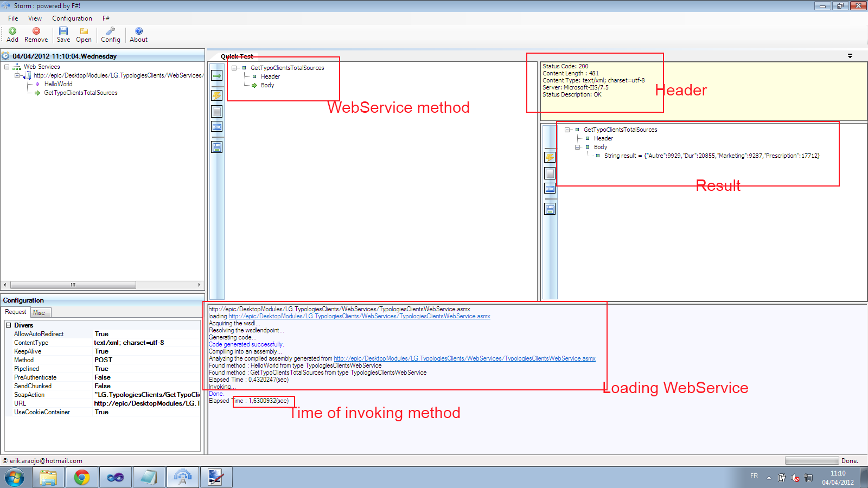868x488 pixels.
Task: Click the floppy save icon in response panel
Action: coord(550,209)
